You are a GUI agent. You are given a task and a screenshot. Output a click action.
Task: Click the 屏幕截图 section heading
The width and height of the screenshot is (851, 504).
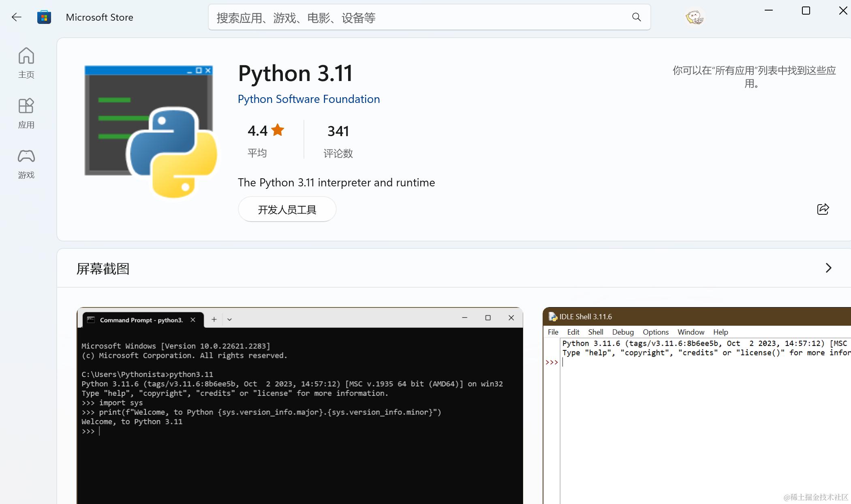tap(103, 269)
